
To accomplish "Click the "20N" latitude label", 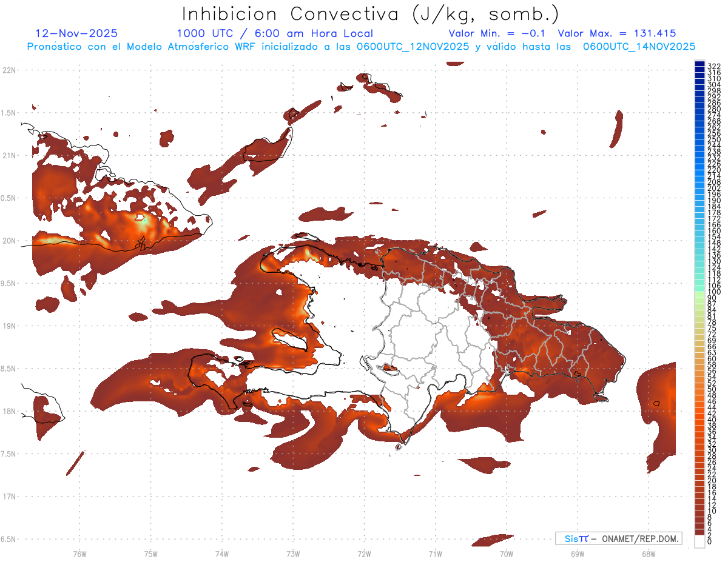I will click(x=8, y=241).
